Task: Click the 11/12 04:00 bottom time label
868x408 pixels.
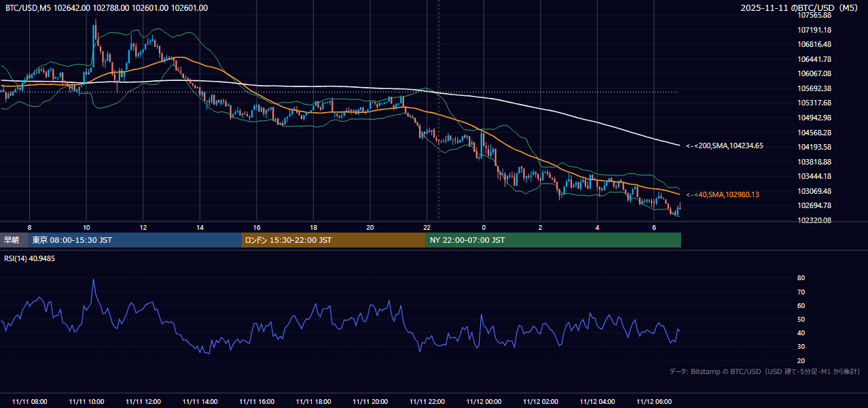Action: click(x=597, y=402)
